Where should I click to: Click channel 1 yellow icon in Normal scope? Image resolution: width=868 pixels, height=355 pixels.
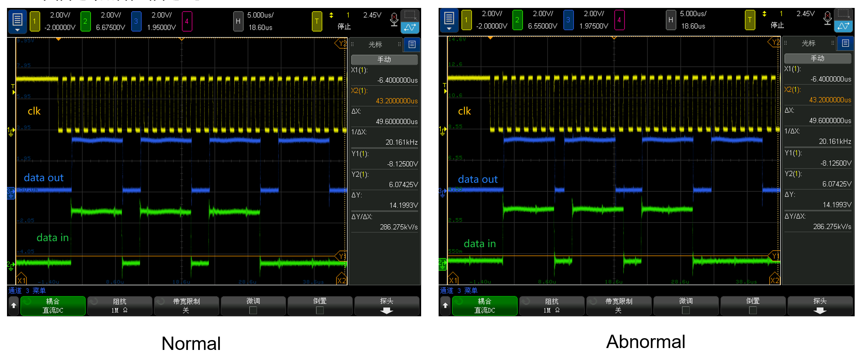pyautogui.click(x=34, y=21)
